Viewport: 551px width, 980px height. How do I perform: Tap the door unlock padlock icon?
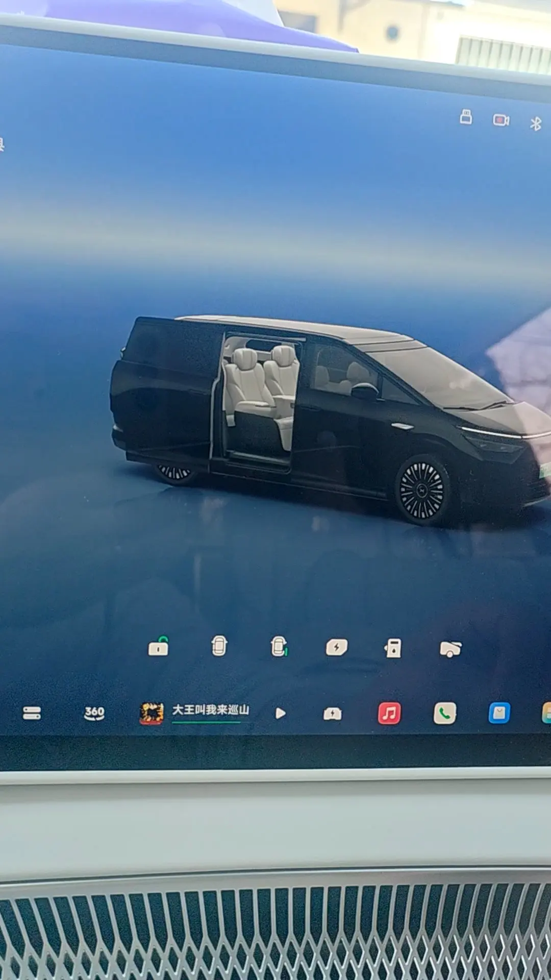158,647
